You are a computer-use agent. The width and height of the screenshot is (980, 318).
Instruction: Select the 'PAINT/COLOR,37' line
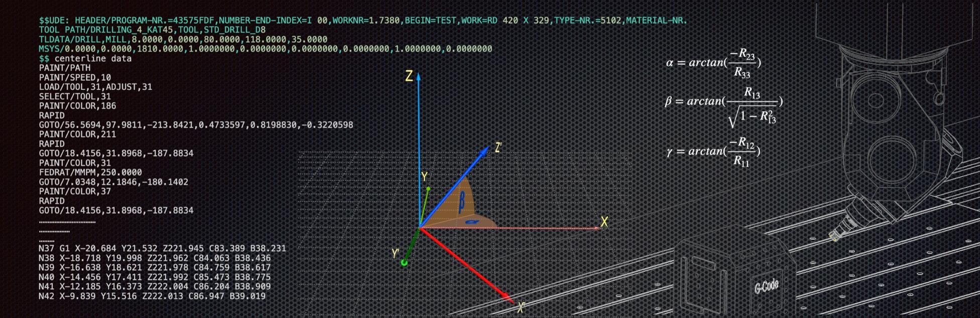click(x=75, y=191)
